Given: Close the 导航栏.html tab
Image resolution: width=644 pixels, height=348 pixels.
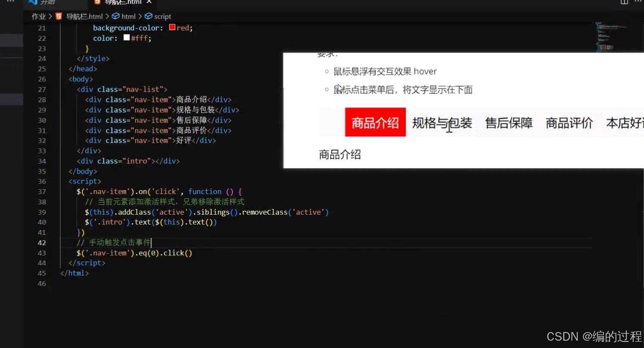Looking at the screenshot, I should [x=149, y=3].
